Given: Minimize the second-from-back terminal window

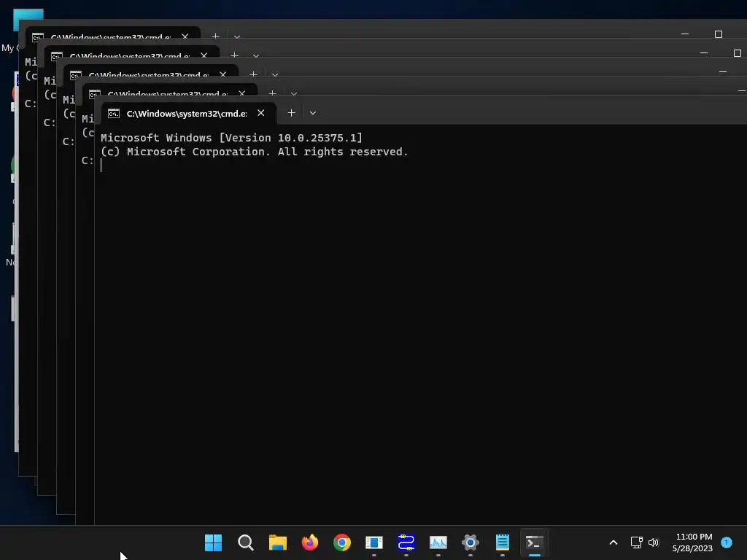Looking at the screenshot, I should [x=704, y=52].
